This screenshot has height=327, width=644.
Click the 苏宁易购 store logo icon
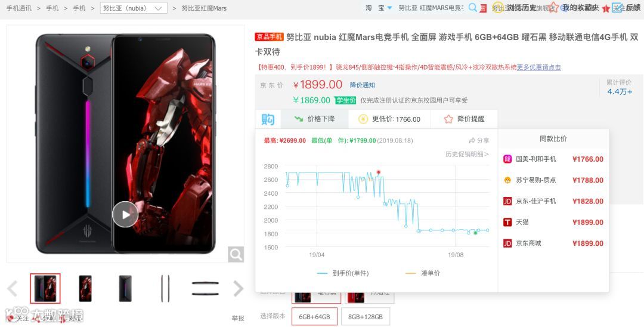[x=507, y=180]
